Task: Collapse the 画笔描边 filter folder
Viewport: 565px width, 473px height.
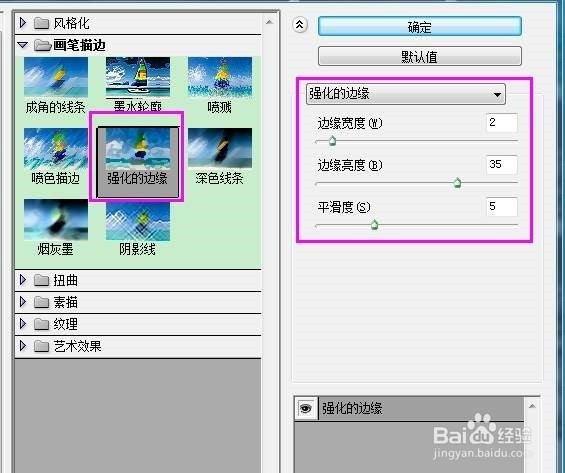Action: (23, 45)
